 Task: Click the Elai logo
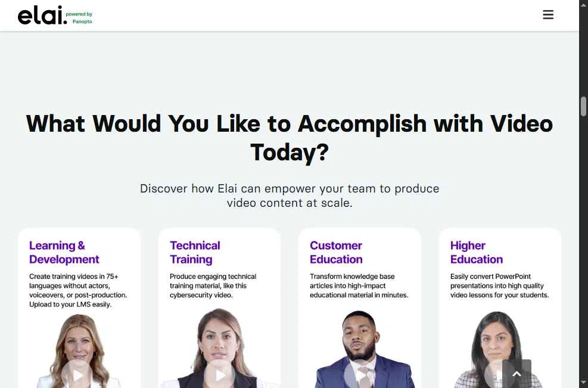point(42,16)
